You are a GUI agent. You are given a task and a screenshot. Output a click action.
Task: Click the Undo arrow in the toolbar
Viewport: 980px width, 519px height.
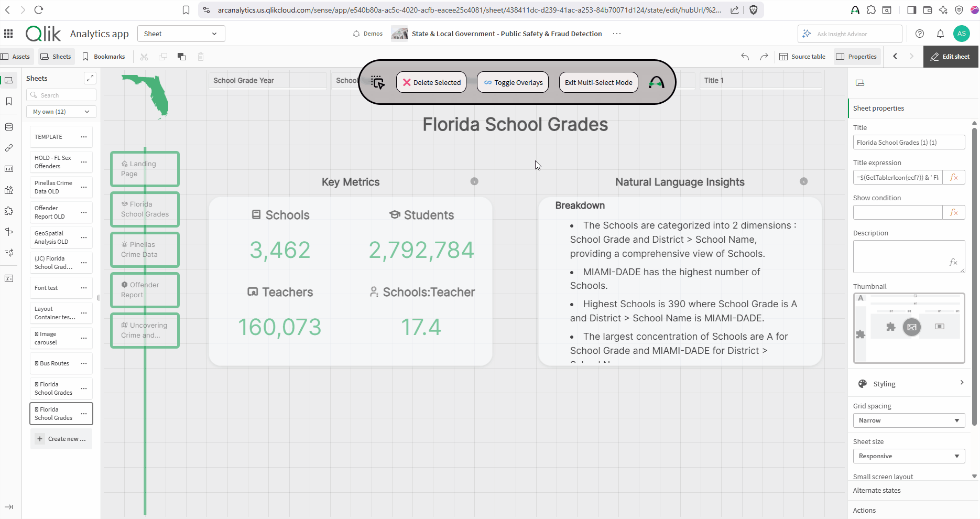[x=744, y=57]
